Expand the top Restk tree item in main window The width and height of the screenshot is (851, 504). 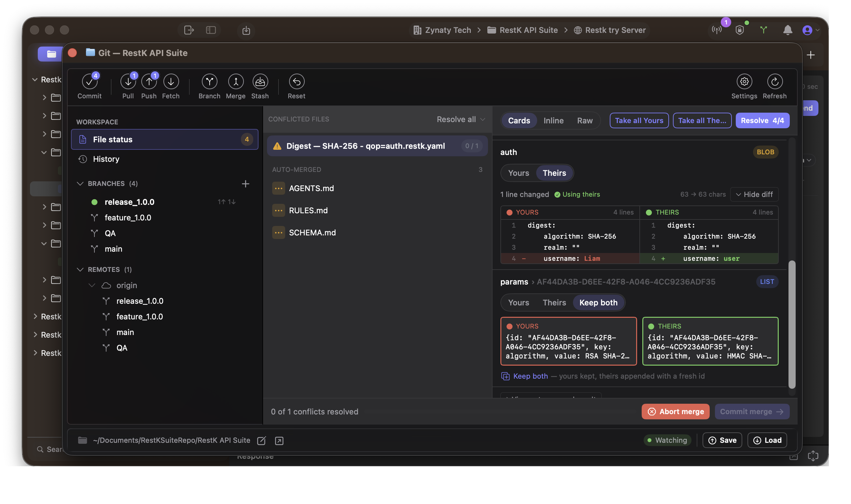click(x=35, y=79)
